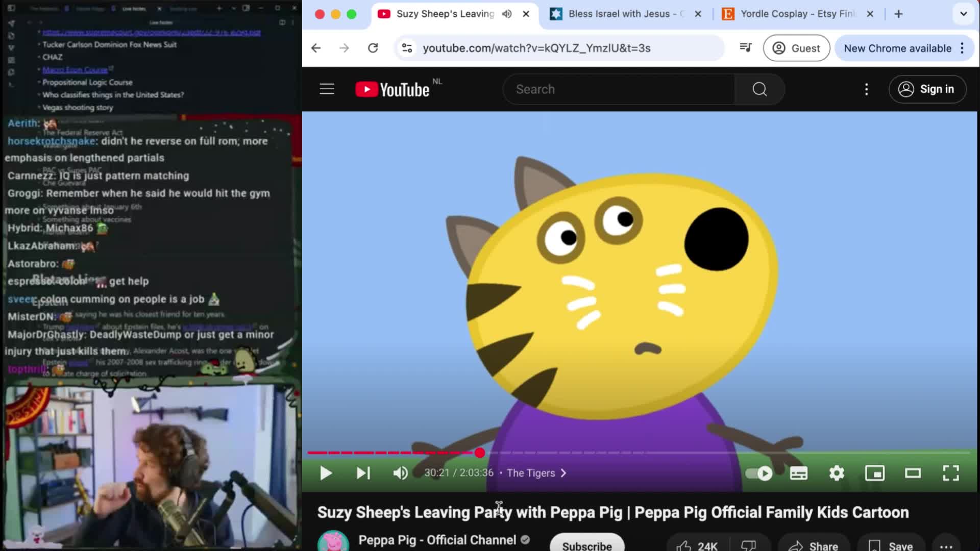Open miniplayer mode
Image resolution: width=980 pixels, height=551 pixels.
(875, 473)
